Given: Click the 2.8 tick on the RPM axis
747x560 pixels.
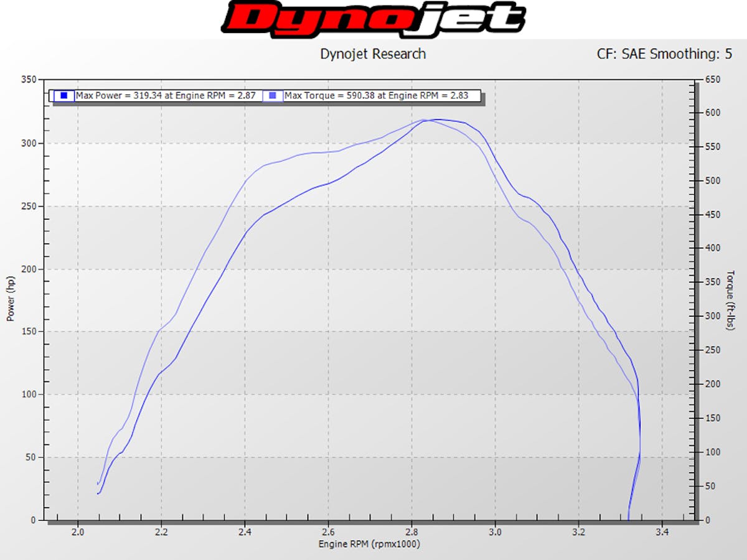Looking at the screenshot, I should 411,533.
